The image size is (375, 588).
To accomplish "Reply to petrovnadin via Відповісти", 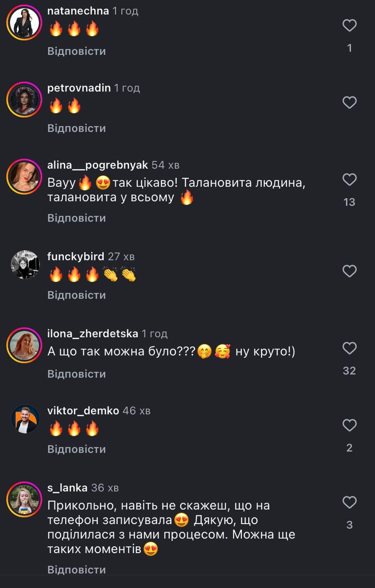I will click(77, 128).
